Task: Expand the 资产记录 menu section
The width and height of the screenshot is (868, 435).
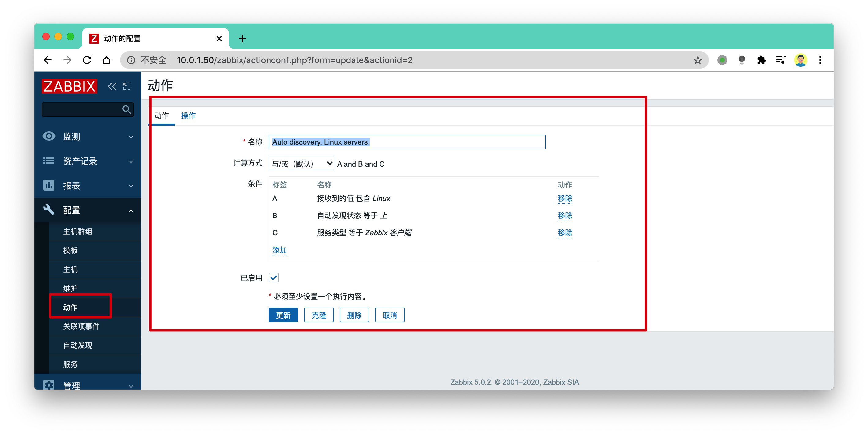Action: (88, 161)
